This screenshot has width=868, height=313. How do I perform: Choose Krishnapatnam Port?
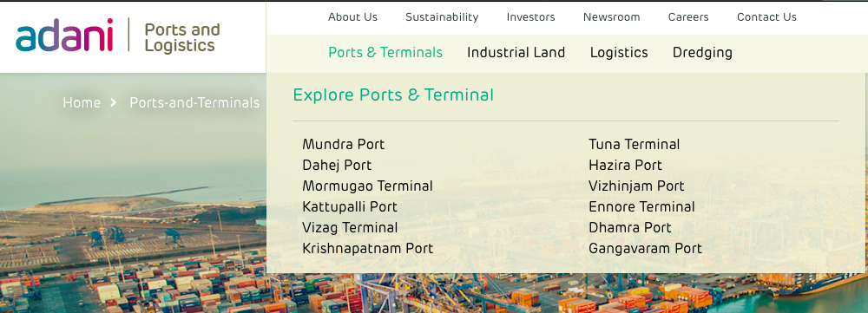(367, 248)
